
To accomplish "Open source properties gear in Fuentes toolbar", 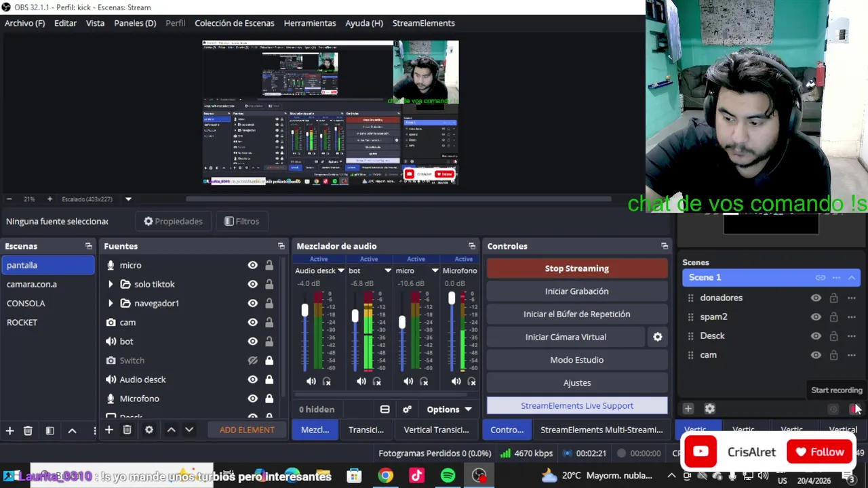I will click(149, 430).
